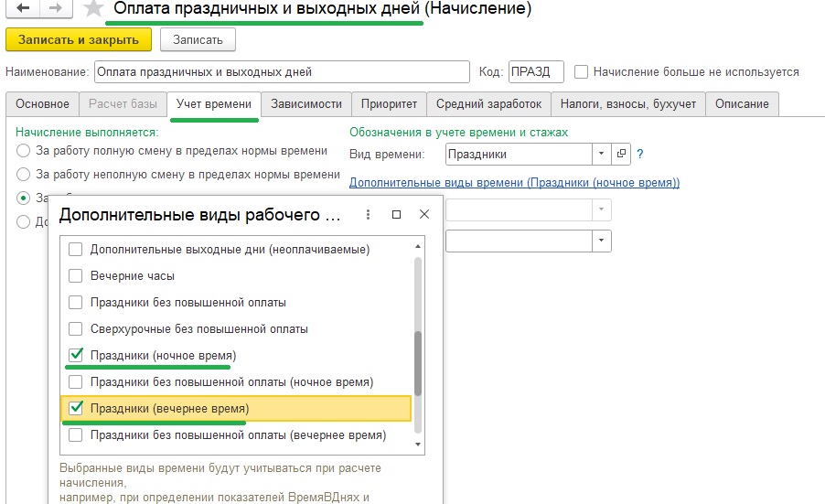825x504 pixels.
Task: Go forward with the right arrow
Action: click(x=56, y=7)
